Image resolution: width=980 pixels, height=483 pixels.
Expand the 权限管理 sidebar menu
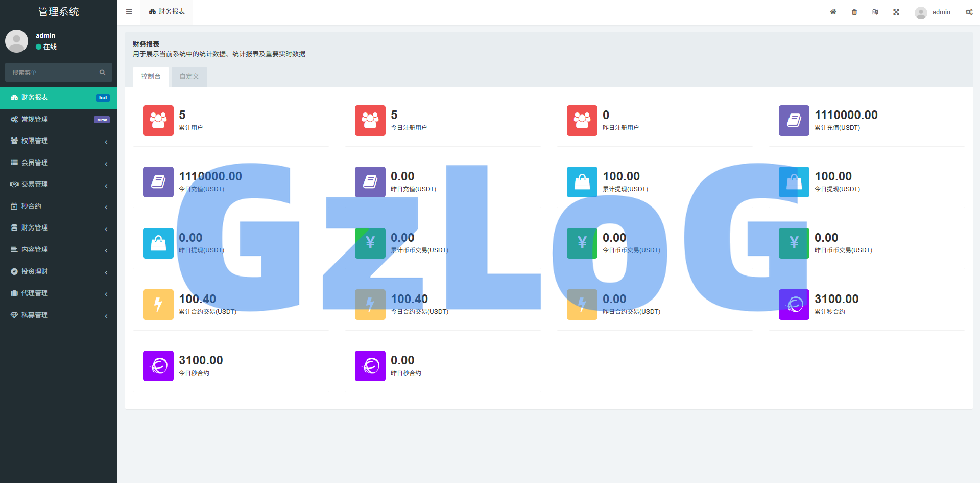click(59, 141)
